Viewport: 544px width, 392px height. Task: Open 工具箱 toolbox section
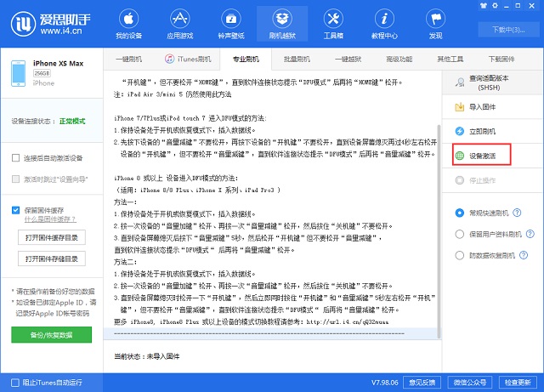tap(333, 25)
